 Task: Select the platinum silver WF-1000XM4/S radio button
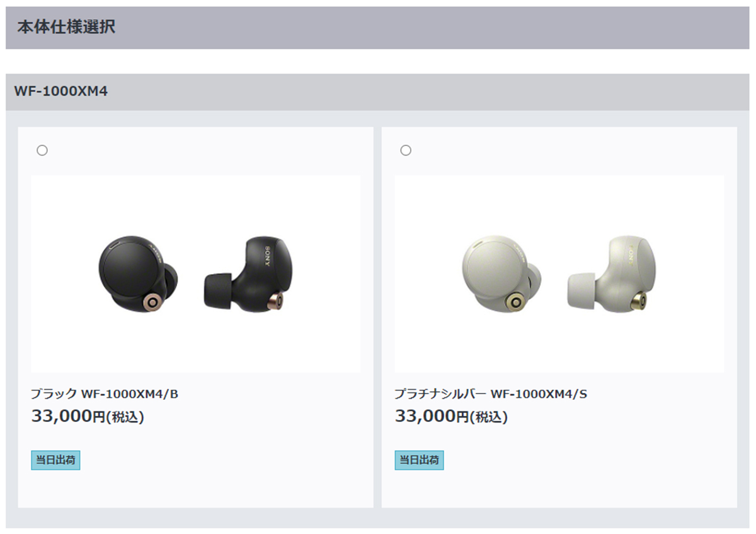(x=406, y=150)
